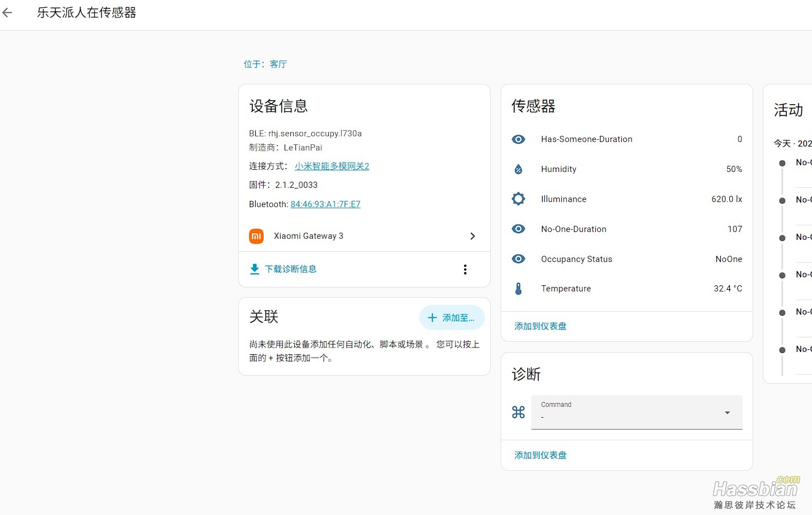Viewport: 812px width, 515px height.
Task: Click the 关联 card heading
Action: pyautogui.click(x=264, y=317)
